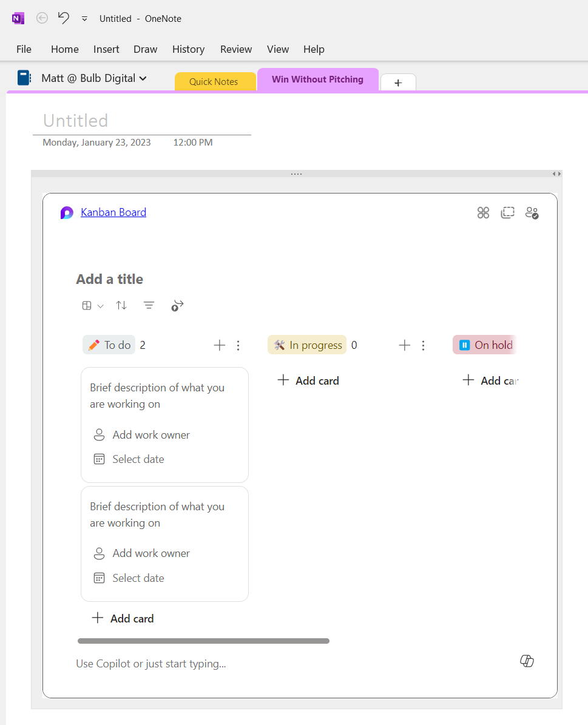Click the On hold column label
Viewport: 588px width, 725px height.
click(484, 345)
